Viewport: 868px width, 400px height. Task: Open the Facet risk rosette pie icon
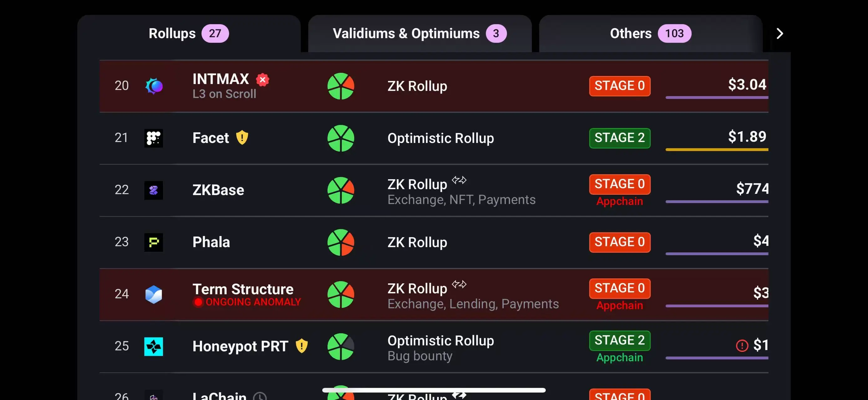tap(341, 138)
